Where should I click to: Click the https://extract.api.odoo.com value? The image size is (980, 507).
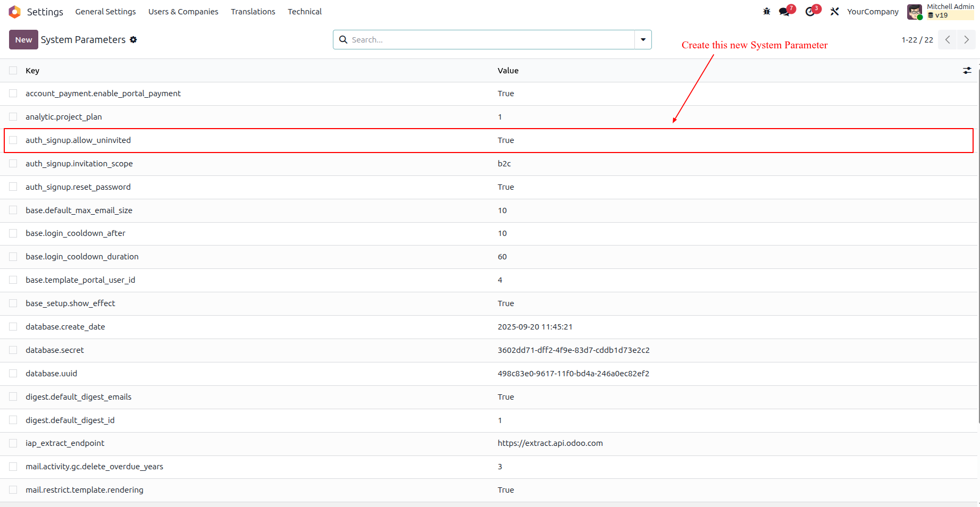point(550,443)
